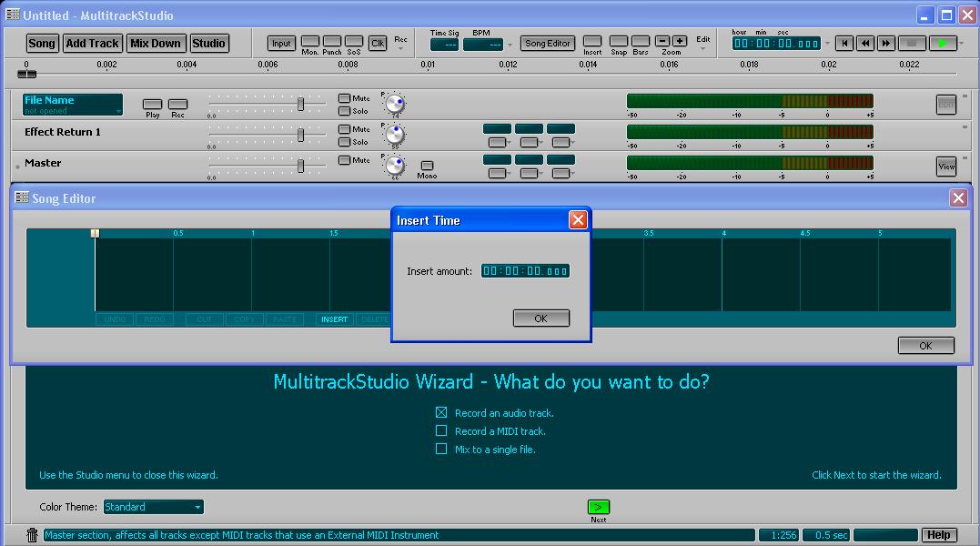
Task: Mute the Effect Return 1 section
Action: tap(344, 129)
